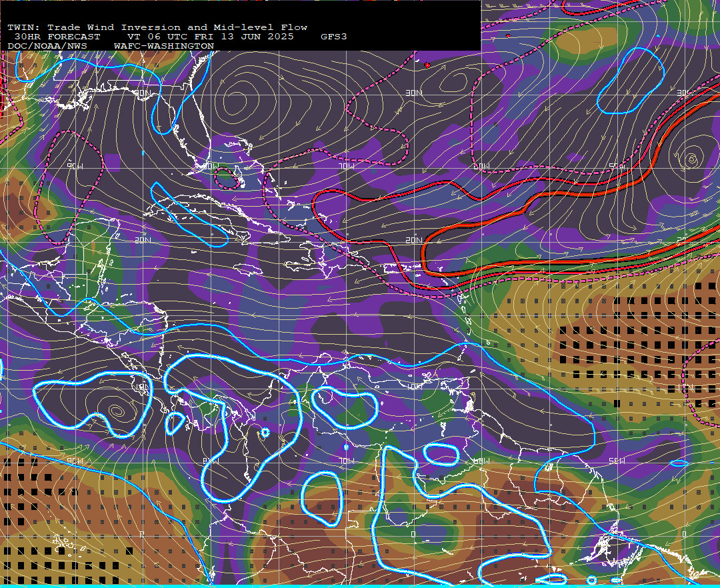This screenshot has height=588, width=720.
Task: Select the '30HR FORECAST' header text
Action: coord(57,37)
